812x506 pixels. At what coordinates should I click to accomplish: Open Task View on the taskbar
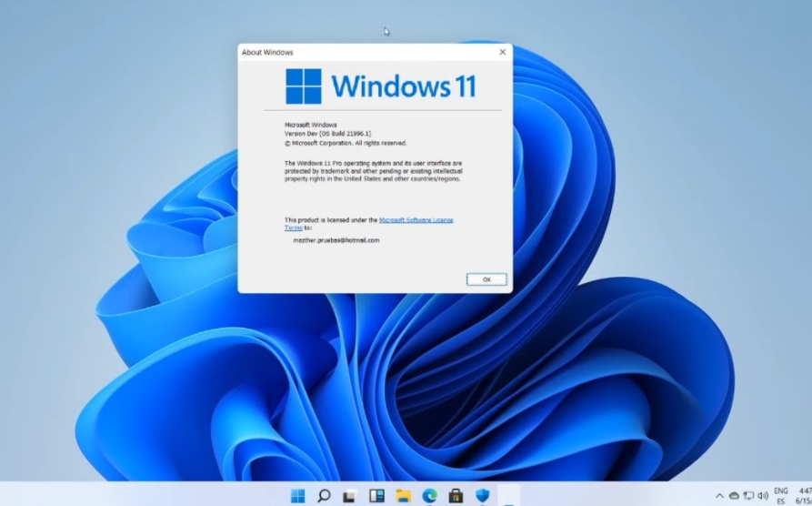coord(351,496)
